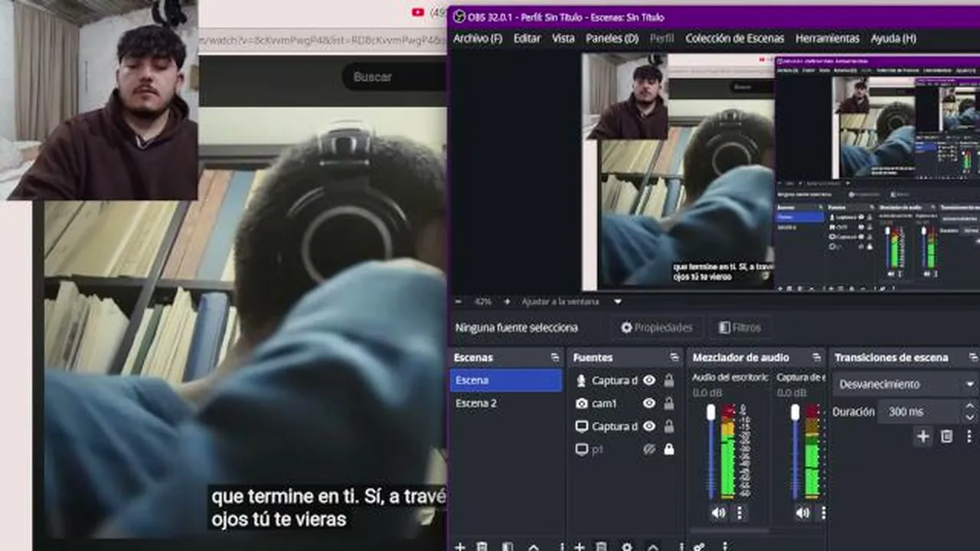Viewport: 980px width, 551px height.
Task: Open selected source properties gear
Action: 627,546
